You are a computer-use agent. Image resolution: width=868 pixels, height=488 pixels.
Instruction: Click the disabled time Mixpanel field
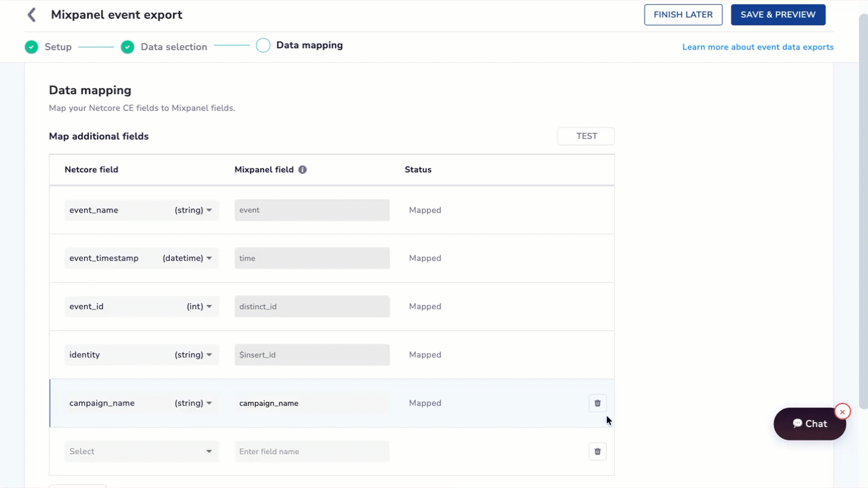coord(312,258)
